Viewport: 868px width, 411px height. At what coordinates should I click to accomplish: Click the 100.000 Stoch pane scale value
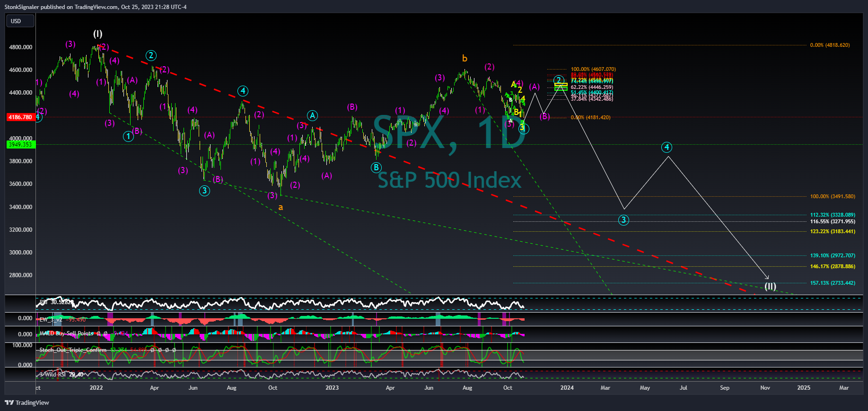pyautogui.click(x=22, y=346)
